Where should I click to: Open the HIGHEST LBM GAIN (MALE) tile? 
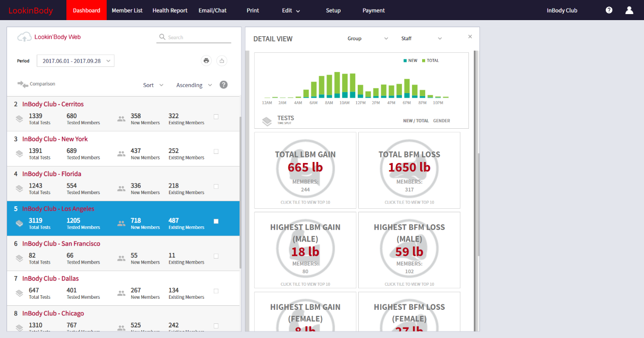305,250
